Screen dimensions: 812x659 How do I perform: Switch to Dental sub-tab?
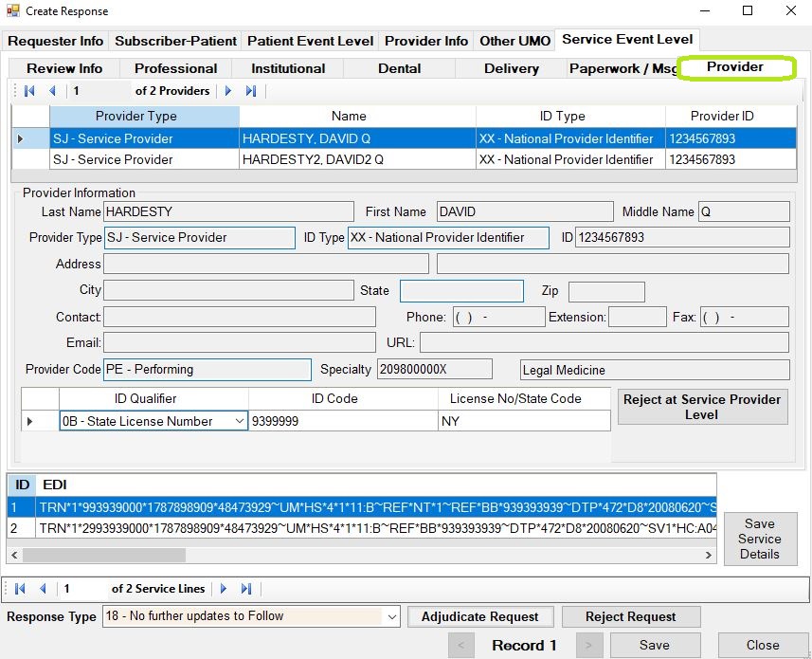coord(399,68)
